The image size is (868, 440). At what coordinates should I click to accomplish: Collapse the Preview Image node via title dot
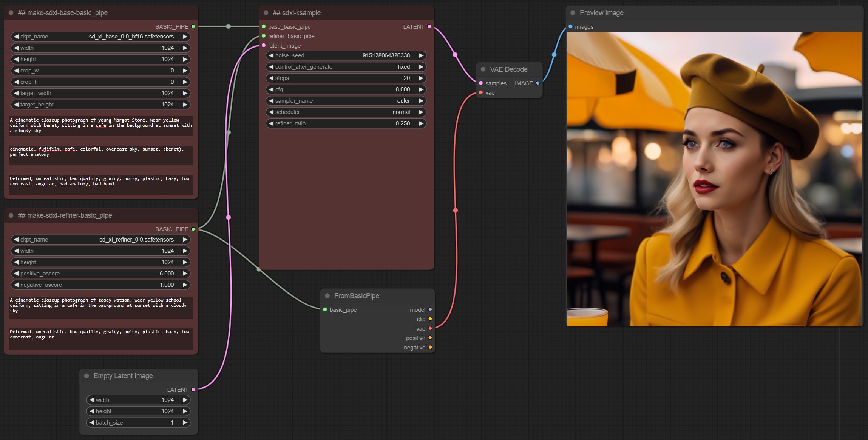573,13
